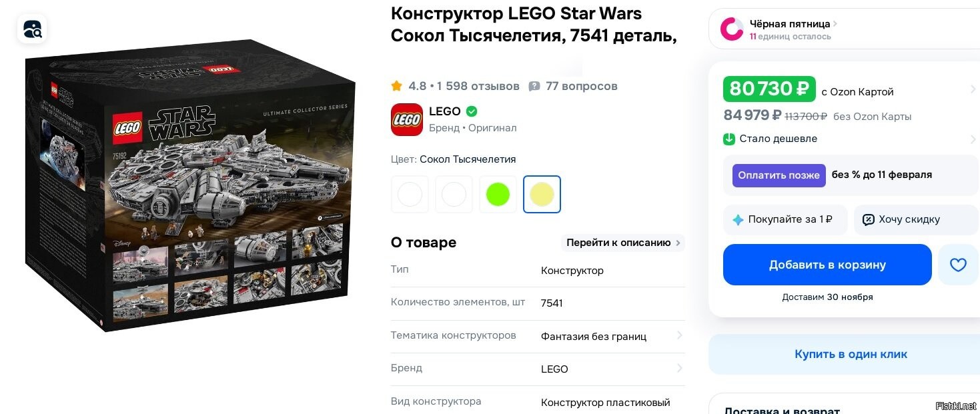This screenshot has height=414, width=980.
Task: Open the 1 598 отзывов reviews link
Action: (x=478, y=86)
